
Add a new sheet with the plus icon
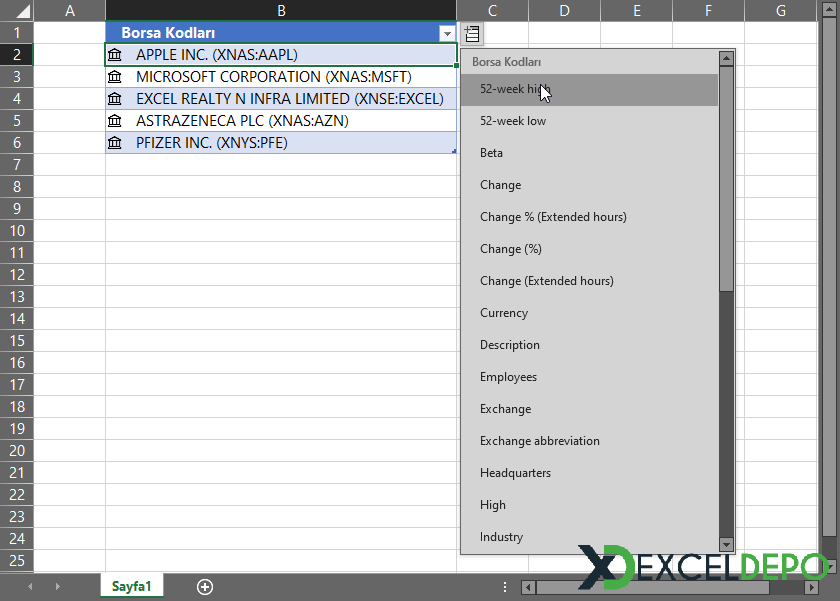pyautogui.click(x=205, y=587)
